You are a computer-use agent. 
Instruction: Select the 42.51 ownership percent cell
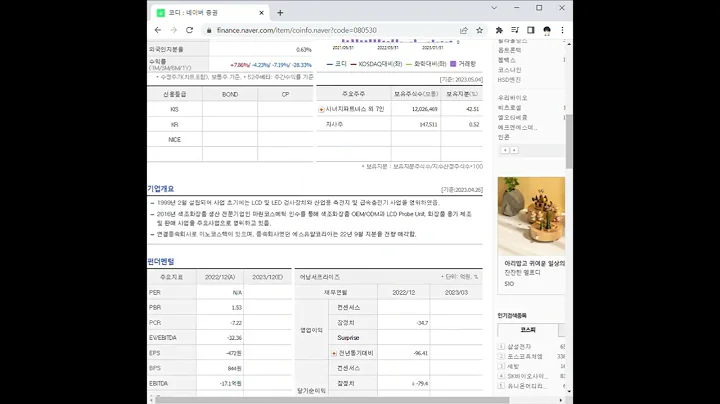472,109
